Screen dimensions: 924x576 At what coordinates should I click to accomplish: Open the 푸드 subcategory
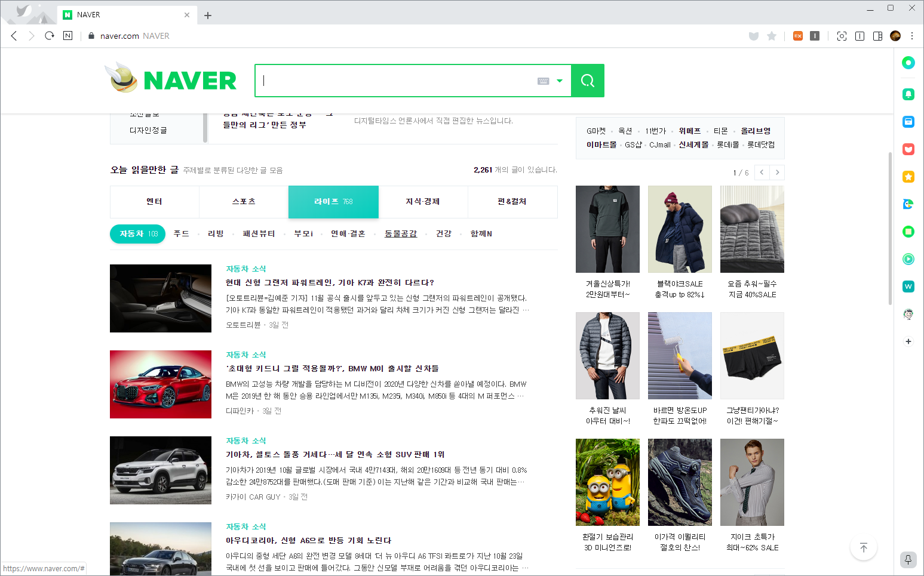click(182, 234)
